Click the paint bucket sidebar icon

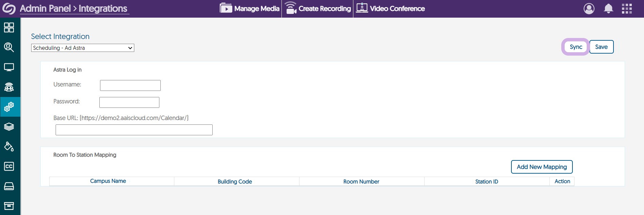coord(9,146)
